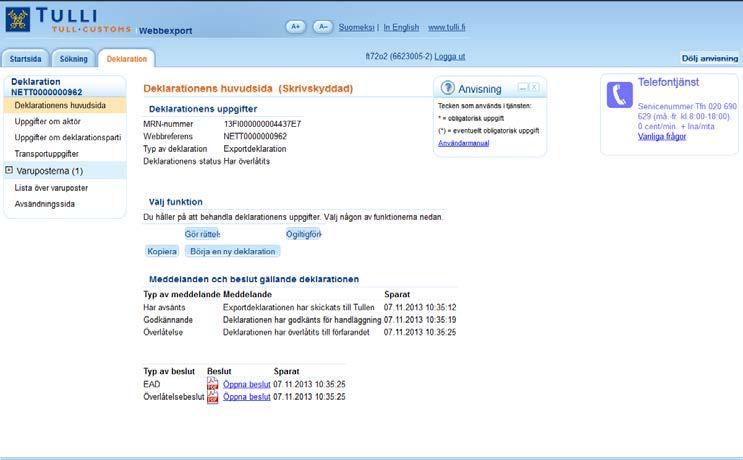The height and width of the screenshot is (460, 743).
Task: Switch language to In English
Action: (x=401, y=27)
